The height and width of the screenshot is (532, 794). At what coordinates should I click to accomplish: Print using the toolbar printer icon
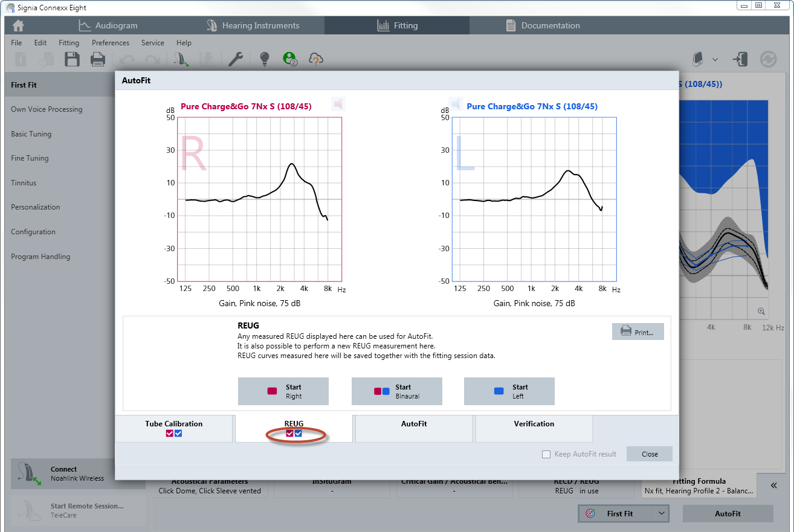point(98,59)
